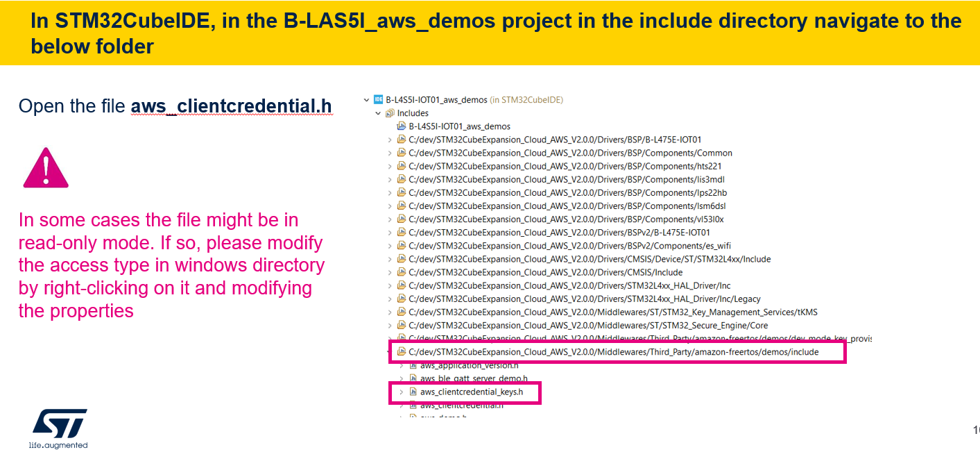Viewport: 980px width, 452px height.
Task: Click the ST life.augmented logo
Action: tap(58, 428)
